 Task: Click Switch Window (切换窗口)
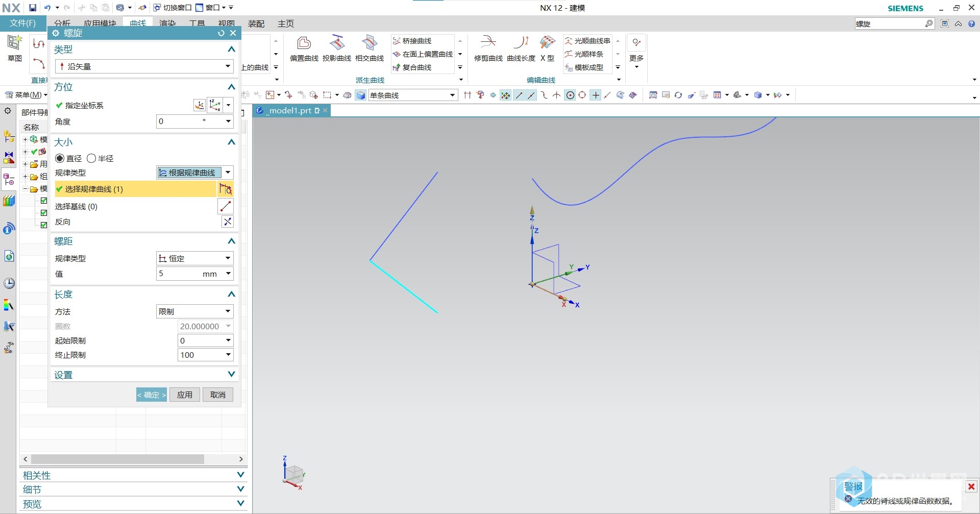click(173, 8)
